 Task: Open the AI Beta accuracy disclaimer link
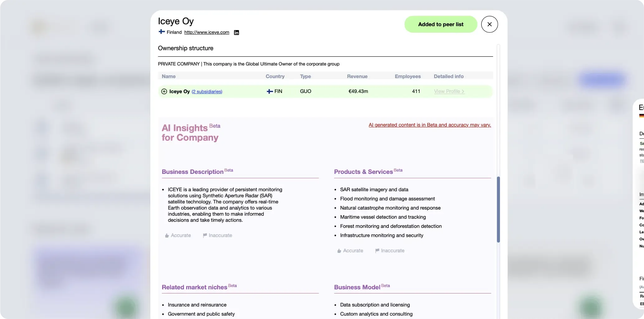click(x=429, y=125)
